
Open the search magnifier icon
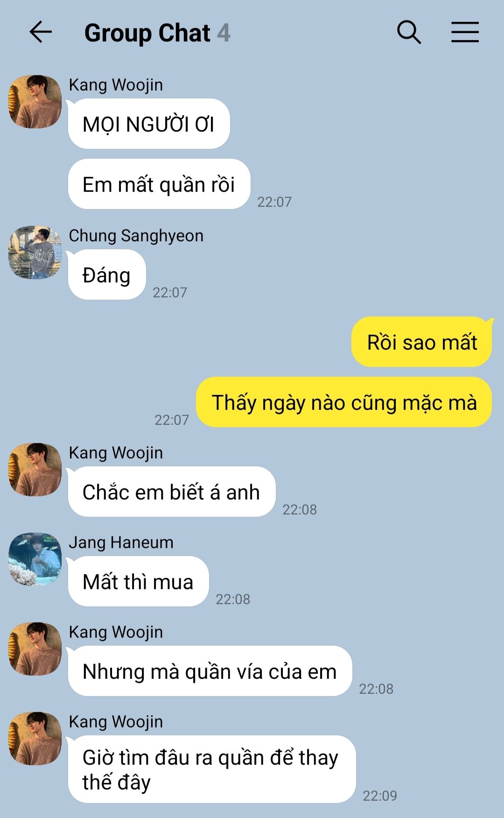[x=409, y=32]
